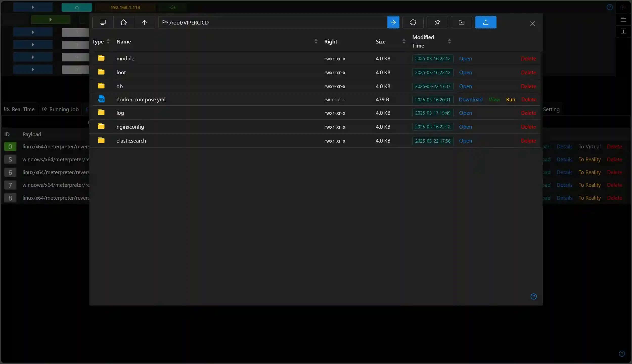This screenshot has width=632, height=364.
Task: Refresh the file listing
Action: [413, 22]
